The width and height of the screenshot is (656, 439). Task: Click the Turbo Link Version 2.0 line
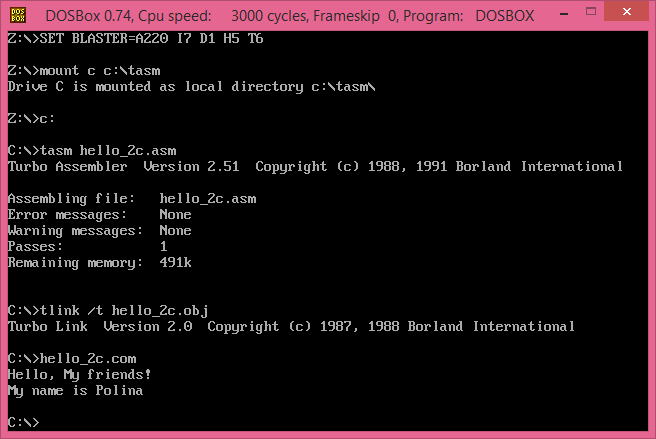291,326
